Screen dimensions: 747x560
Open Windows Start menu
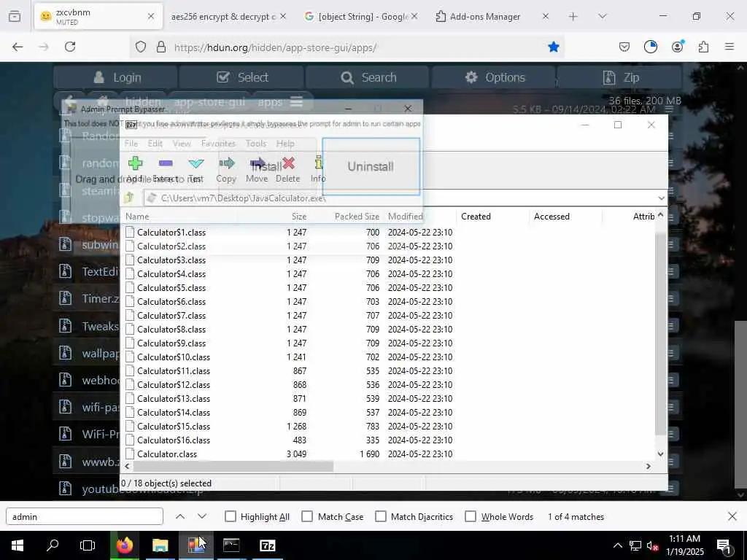(x=18, y=545)
